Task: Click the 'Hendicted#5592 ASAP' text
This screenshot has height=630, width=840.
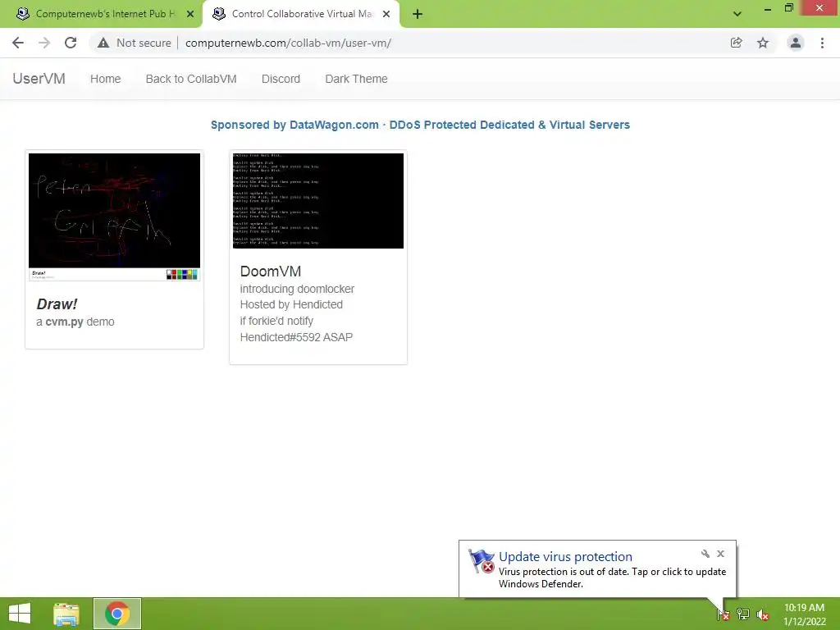Action: pos(296,337)
